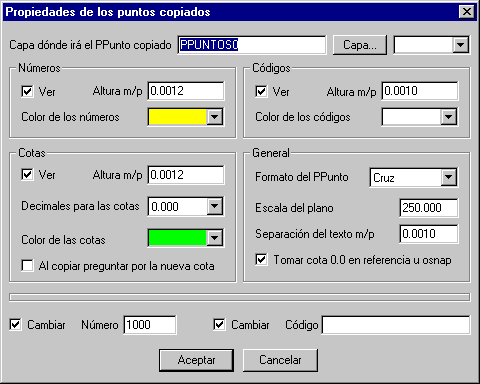Open Color de los números dropdown arrow
The height and width of the screenshot is (384, 480).
[215, 117]
